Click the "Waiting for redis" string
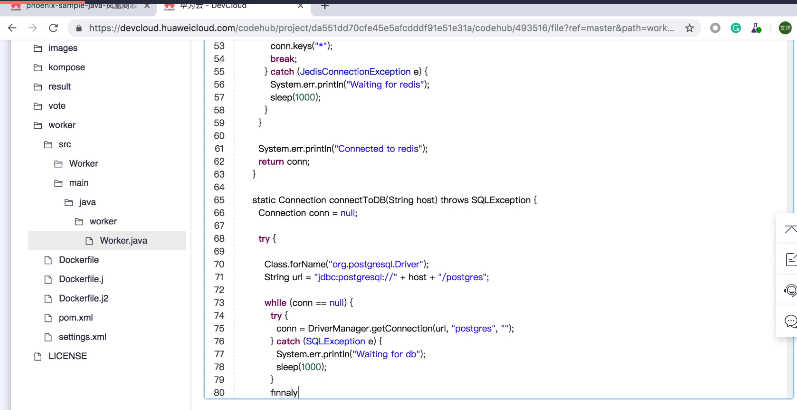Screen dimensions: 797x410 click(x=385, y=84)
